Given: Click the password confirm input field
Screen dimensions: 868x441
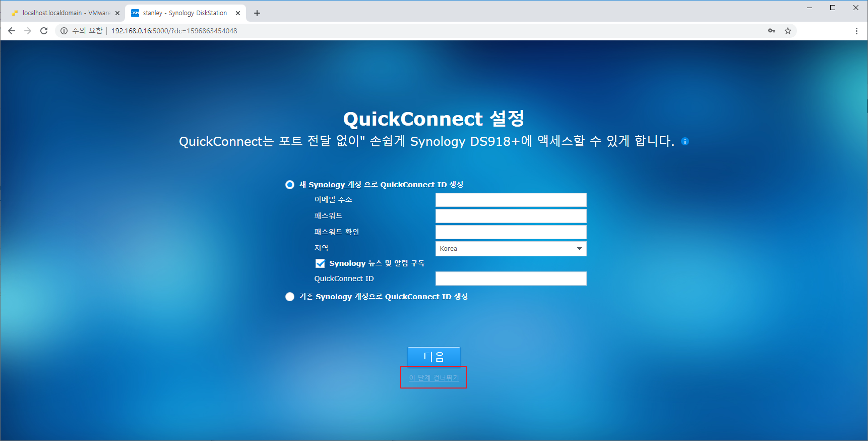Looking at the screenshot, I should click(511, 232).
